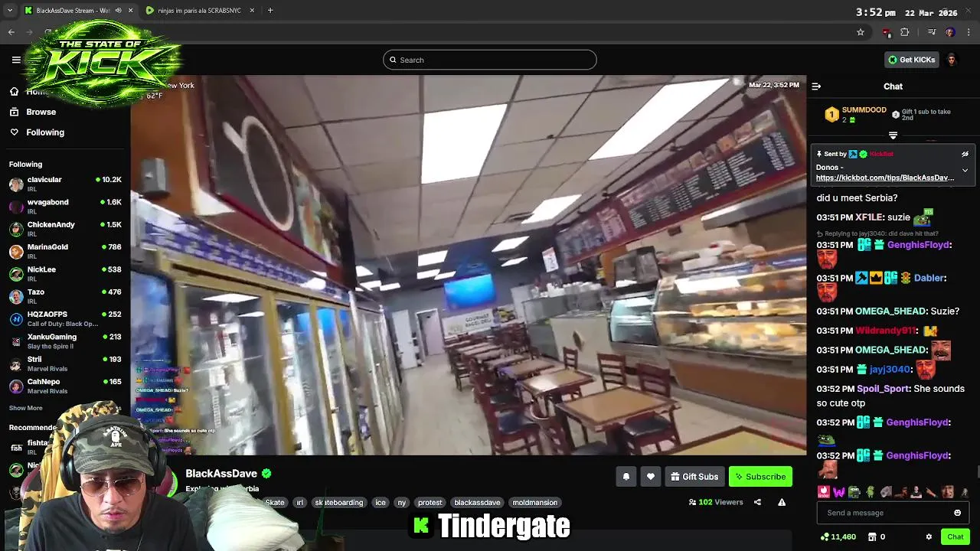Click the bell notification button under stream

click(626, 477)
